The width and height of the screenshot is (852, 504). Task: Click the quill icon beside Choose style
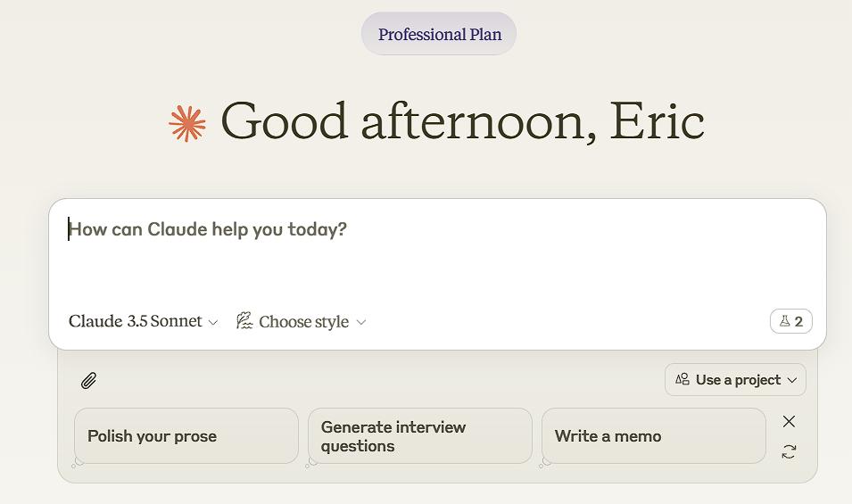(244, 321)
